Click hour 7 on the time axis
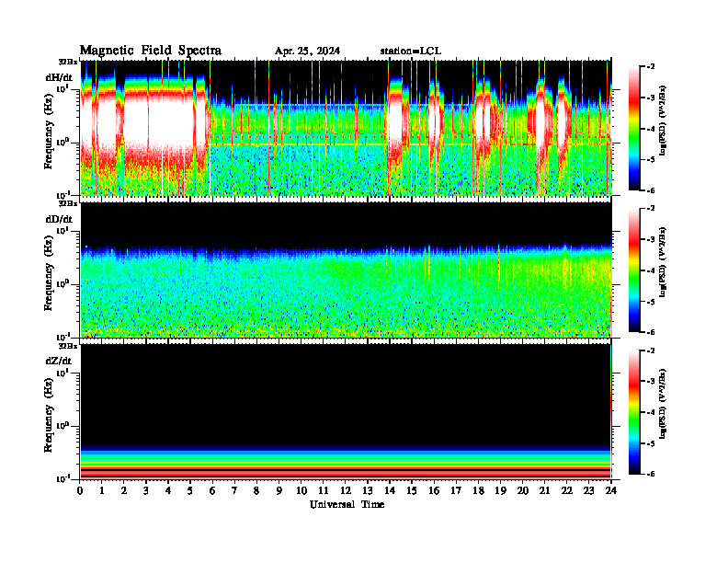 [x=234, y=490]
